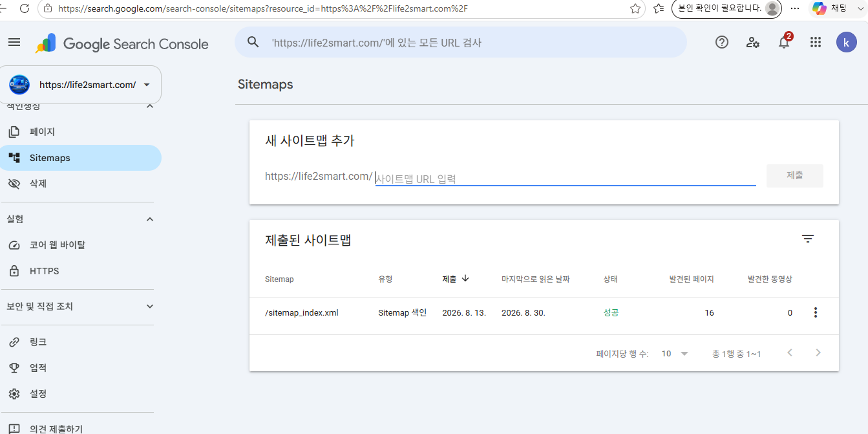This screenshot has width=868, height=434.
Task: Reload the page in the browser
Action: click(x=25, y=8)
